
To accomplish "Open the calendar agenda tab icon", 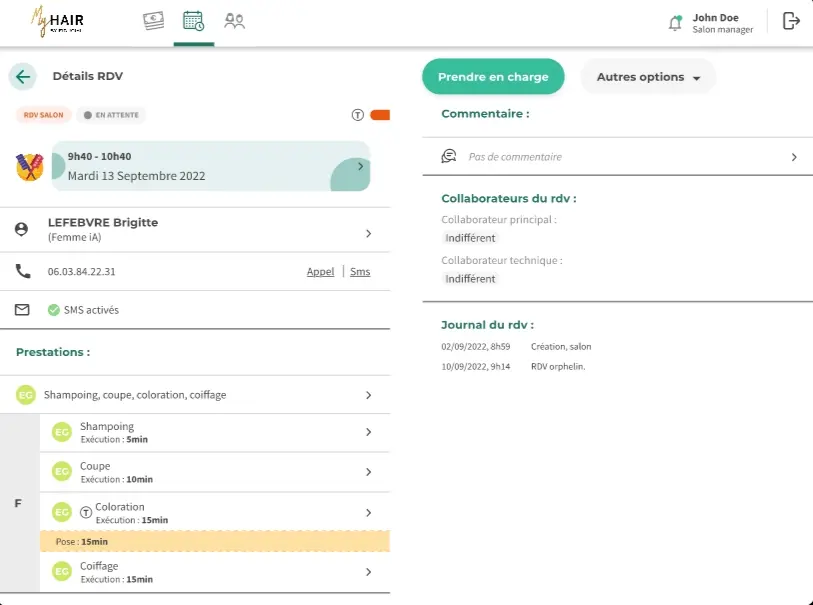I will coord(194,21).
